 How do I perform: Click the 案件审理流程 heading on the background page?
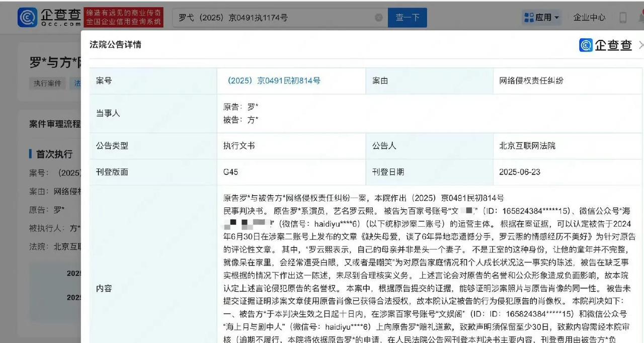[x=55, y=124]
